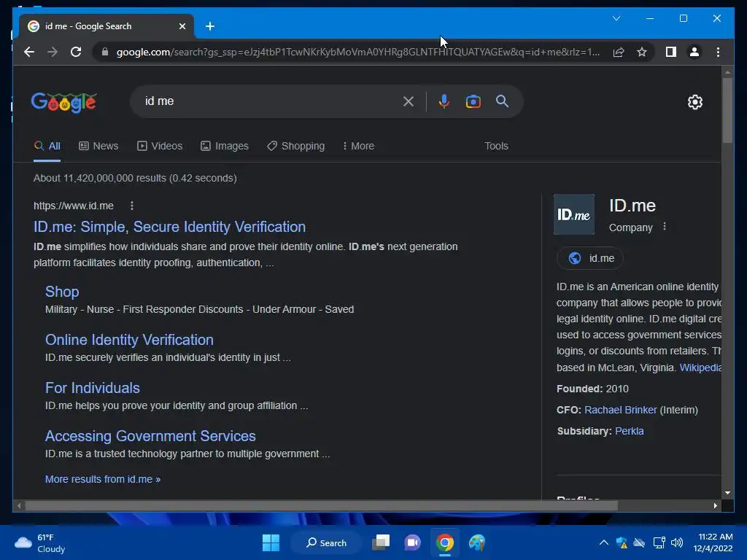Open the Shop sitelink

click(x=62, y=292)
